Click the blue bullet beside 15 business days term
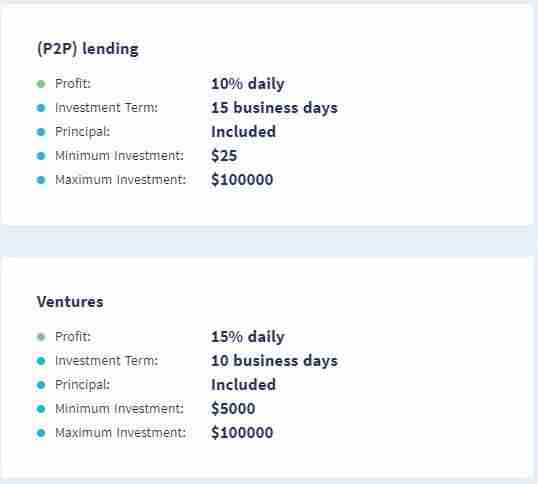This screenshot has height=484, width=538. click(x=41, y=108)
